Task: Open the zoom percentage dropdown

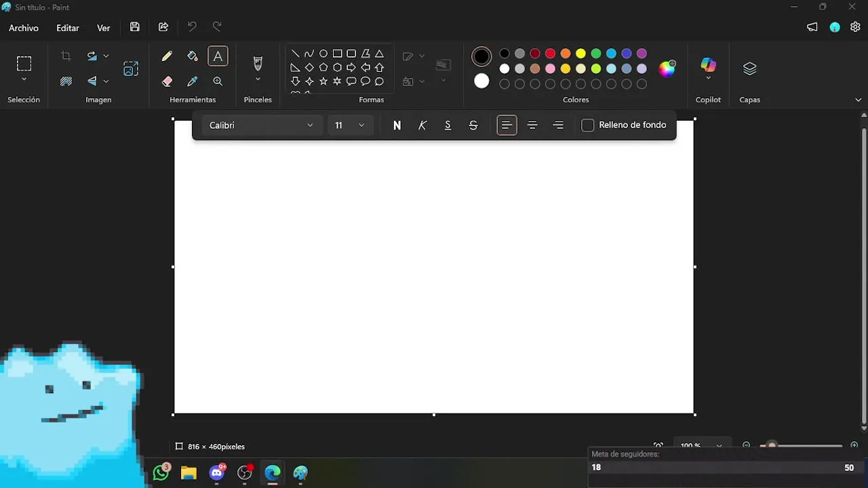Action: (x=701, y=446)
